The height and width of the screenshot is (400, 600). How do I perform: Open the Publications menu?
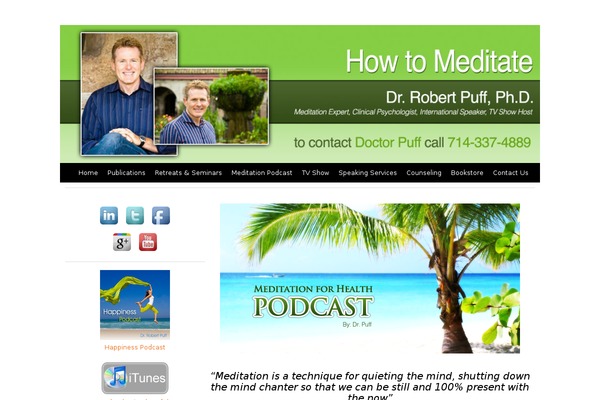click(126, 173)
